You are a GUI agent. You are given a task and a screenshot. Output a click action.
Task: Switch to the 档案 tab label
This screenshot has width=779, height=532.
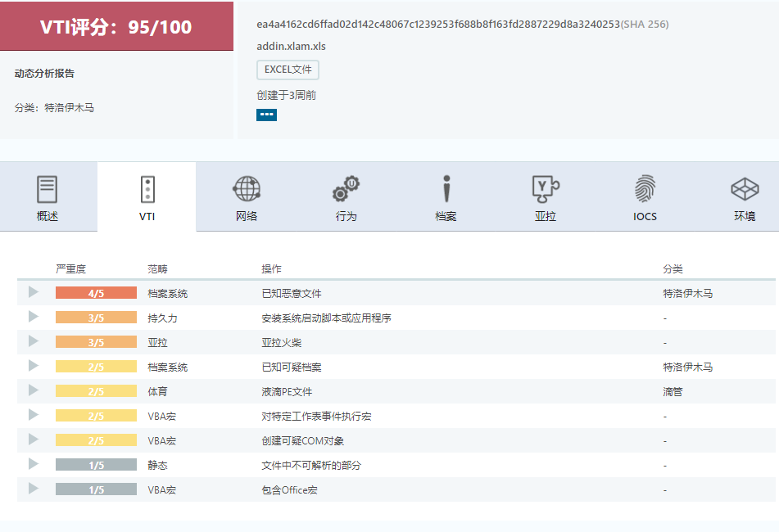(446, 216)
